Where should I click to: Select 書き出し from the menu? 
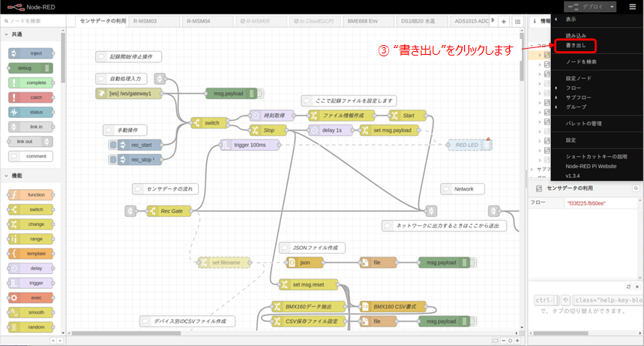coord(576,46)
